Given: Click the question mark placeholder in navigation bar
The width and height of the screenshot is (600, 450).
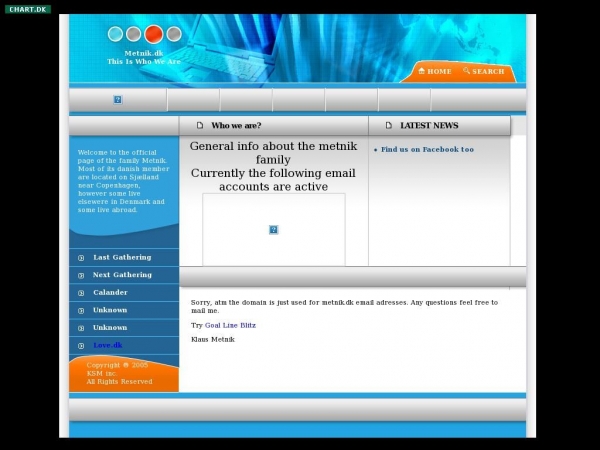Looking at the screenshot, I should point(117,100).
